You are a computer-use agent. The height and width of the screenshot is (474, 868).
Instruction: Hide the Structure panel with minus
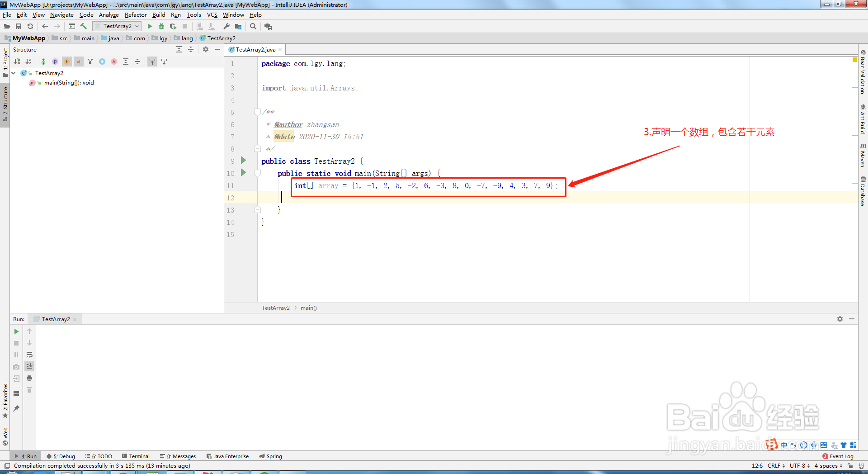pyautogui.click(x=217, y=50)
